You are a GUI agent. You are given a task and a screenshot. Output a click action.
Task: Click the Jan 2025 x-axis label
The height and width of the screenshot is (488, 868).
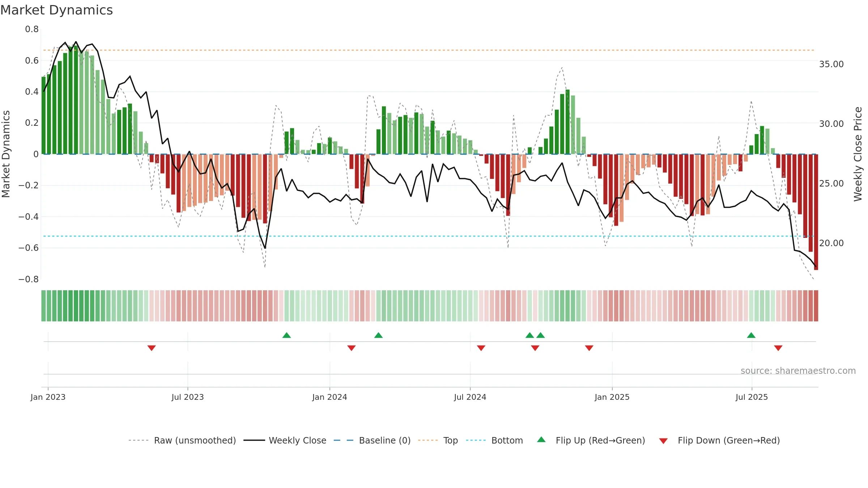[612, 397]
